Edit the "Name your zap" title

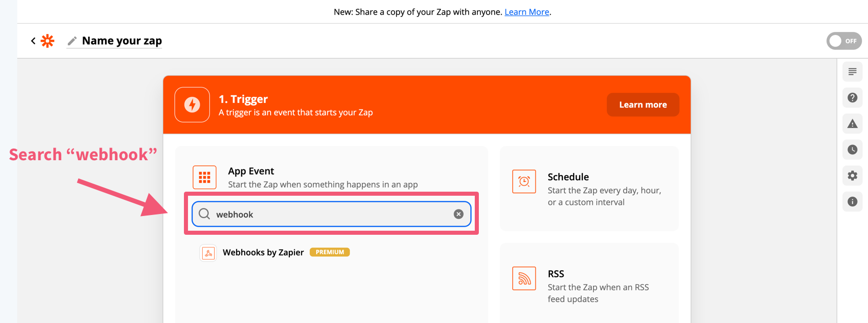point(122,41)
